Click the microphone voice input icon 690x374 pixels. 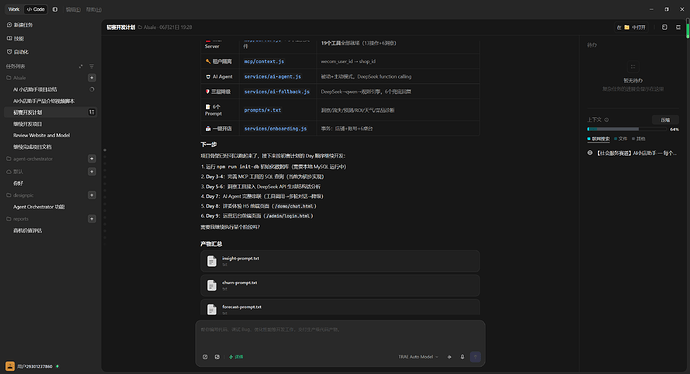[462, 357]
